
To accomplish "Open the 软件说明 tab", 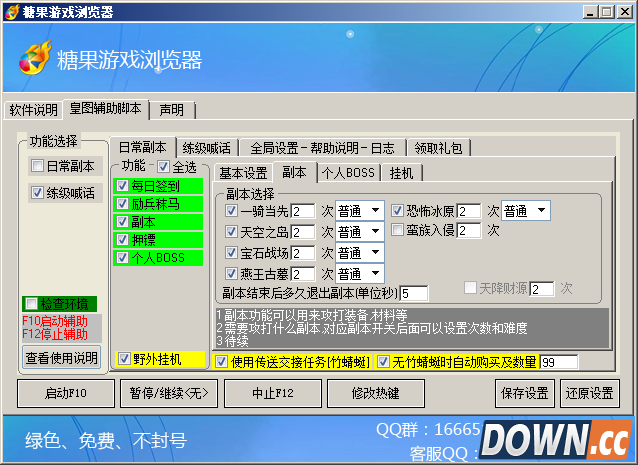I will pos(33,110).
